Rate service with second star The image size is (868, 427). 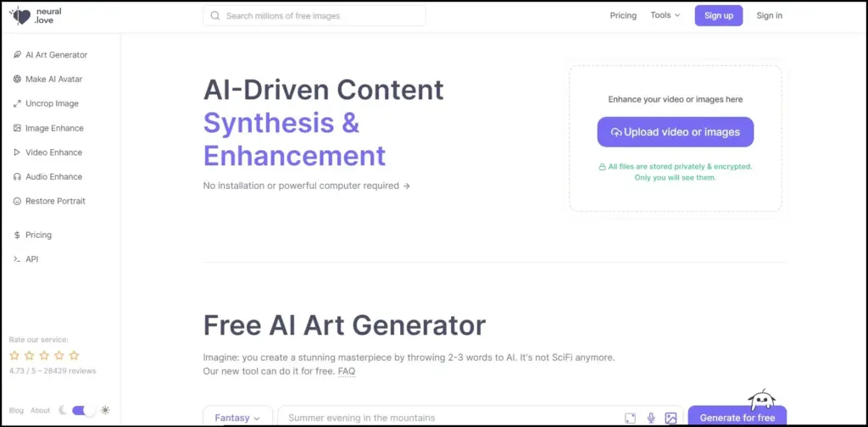30,356
